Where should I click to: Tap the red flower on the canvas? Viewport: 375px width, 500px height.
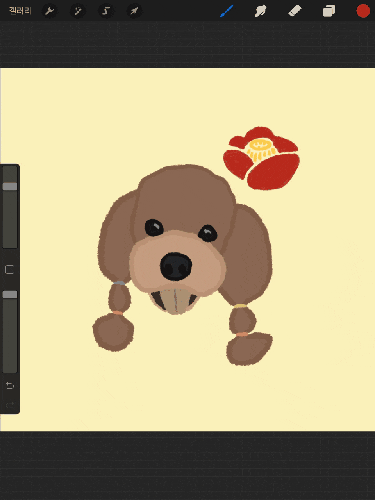click(x=262, y=158)
